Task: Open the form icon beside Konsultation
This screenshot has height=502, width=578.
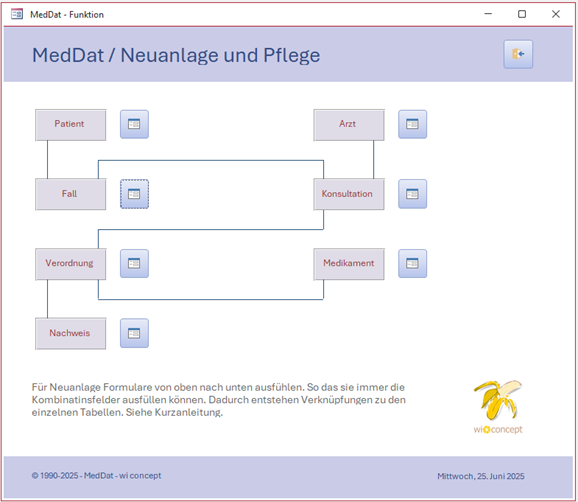Action: [x=412, y=194]
